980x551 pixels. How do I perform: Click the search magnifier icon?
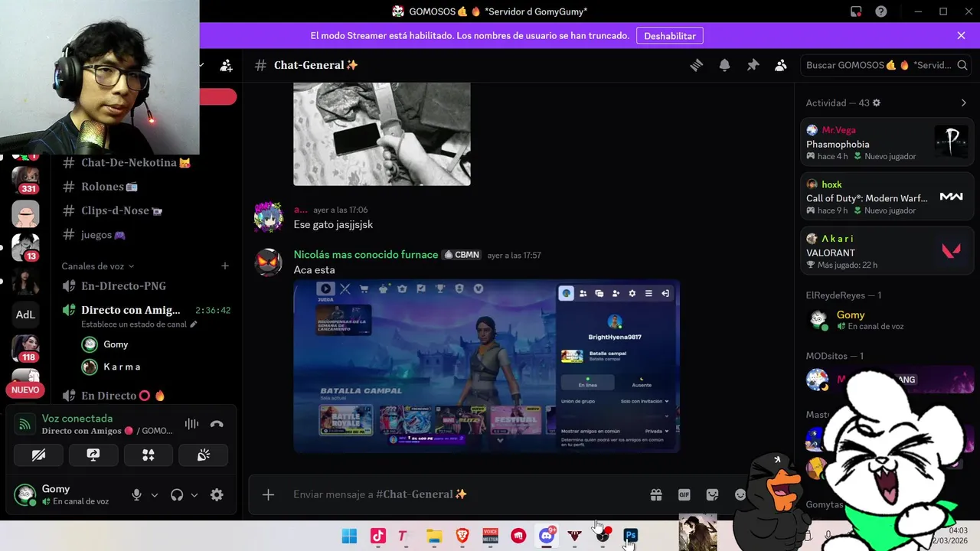pos(962,66)
